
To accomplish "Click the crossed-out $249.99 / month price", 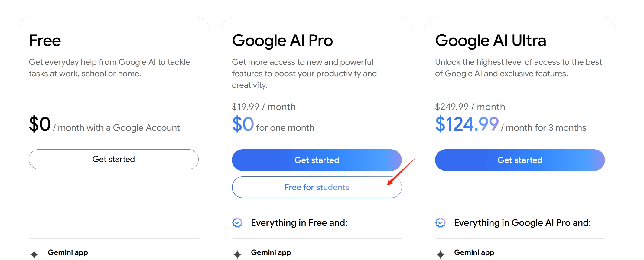I will coord(470,107).
